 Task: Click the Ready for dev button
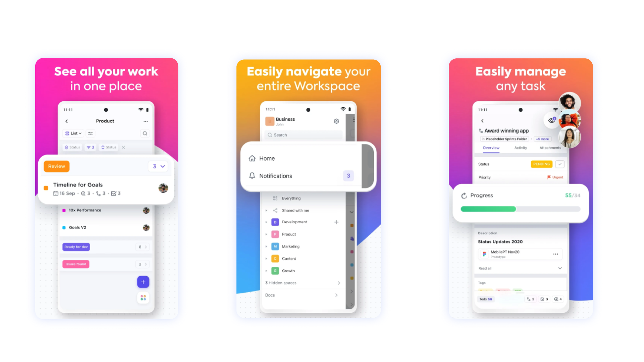tap(76, 247)
